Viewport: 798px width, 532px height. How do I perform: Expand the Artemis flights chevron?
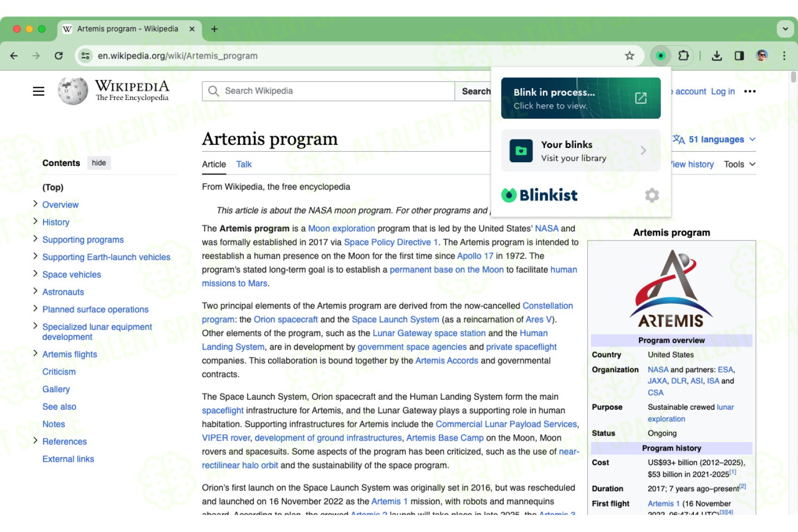click(x=35, y=353)
